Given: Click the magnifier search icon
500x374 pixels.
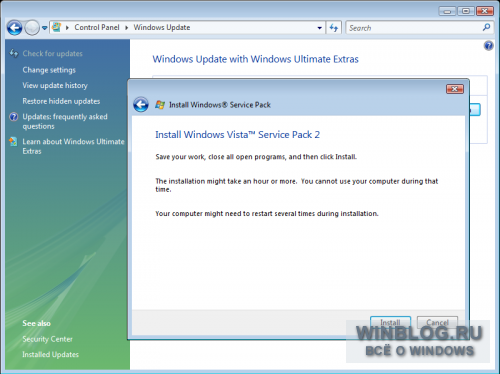Looking at the screenshot, I should coord(486,27).
